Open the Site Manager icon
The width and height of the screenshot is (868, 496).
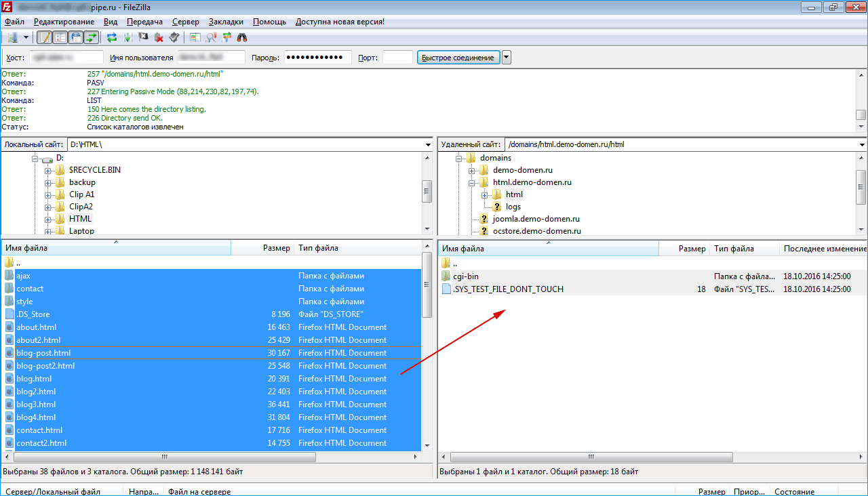(x=13, y=37)
